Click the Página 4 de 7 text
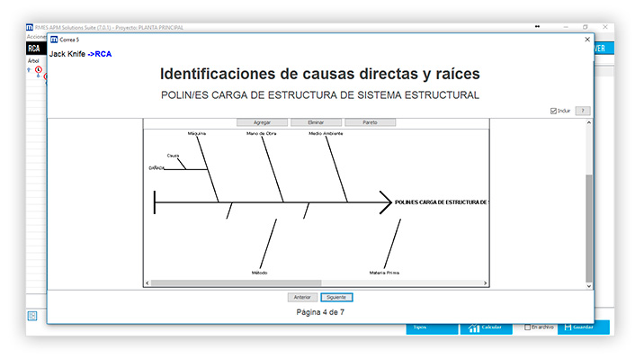The image size is (644, 359). click(x=320, y=312)
